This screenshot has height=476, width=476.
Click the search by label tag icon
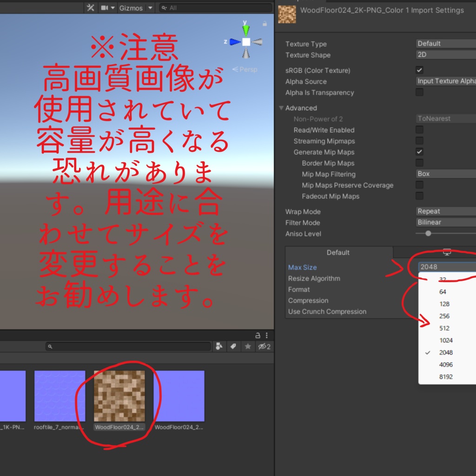click(233, 346)
